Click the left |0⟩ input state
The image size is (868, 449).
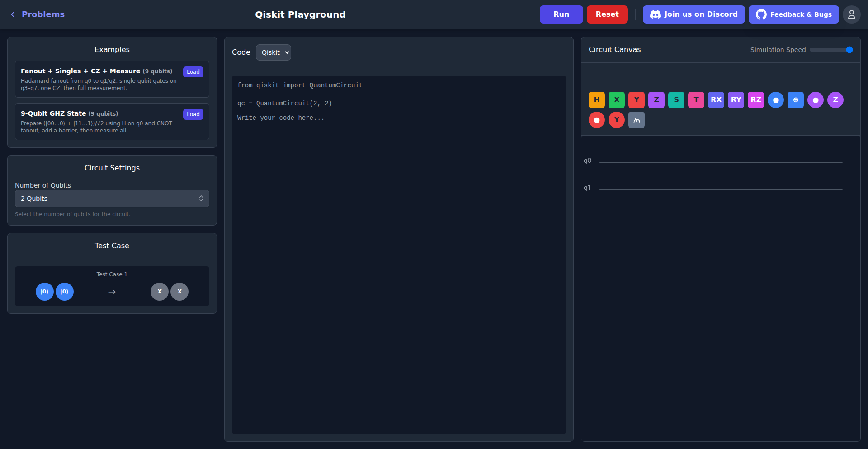tap(45, 292)
